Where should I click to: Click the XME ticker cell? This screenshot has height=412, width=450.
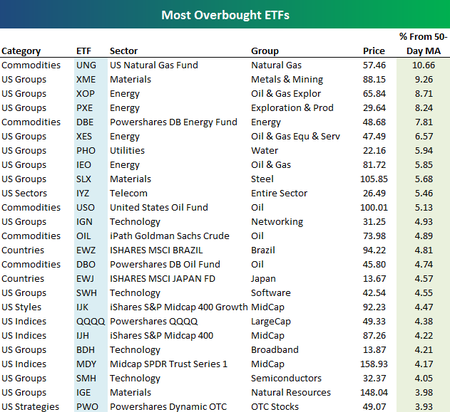[86, 79]
